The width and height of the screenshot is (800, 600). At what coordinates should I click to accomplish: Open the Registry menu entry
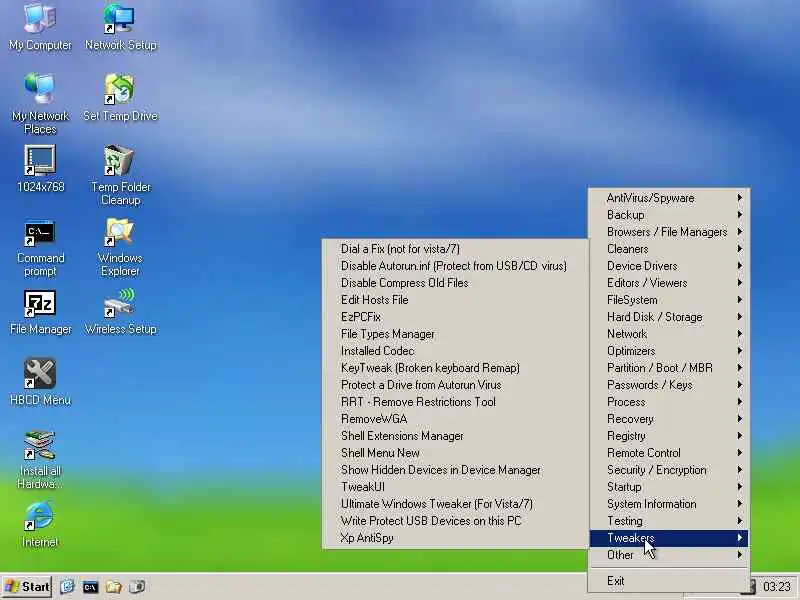click(669, 436)
